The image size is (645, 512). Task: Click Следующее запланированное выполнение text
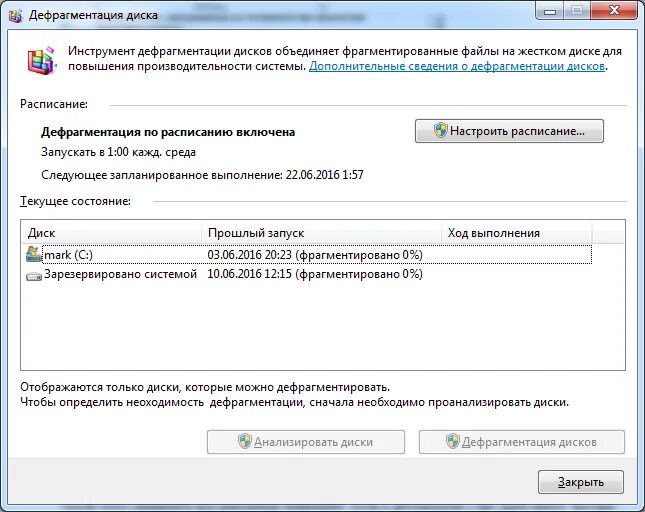coord(202,175)
